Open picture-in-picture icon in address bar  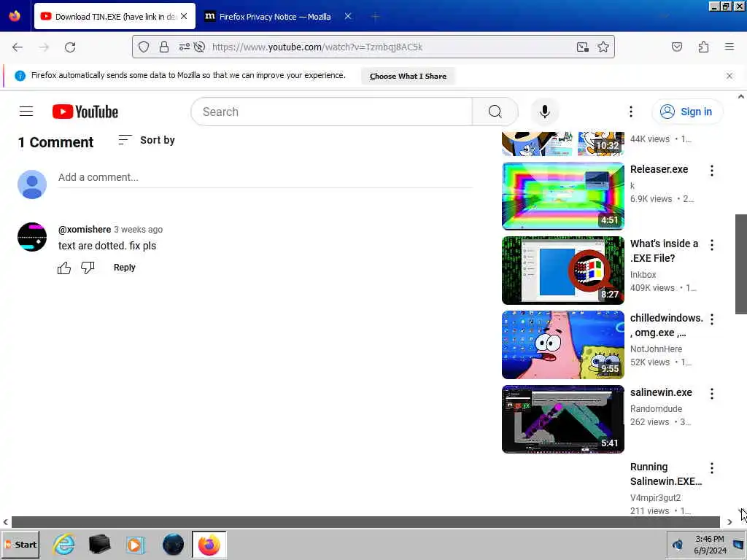[x=582, y=47]
